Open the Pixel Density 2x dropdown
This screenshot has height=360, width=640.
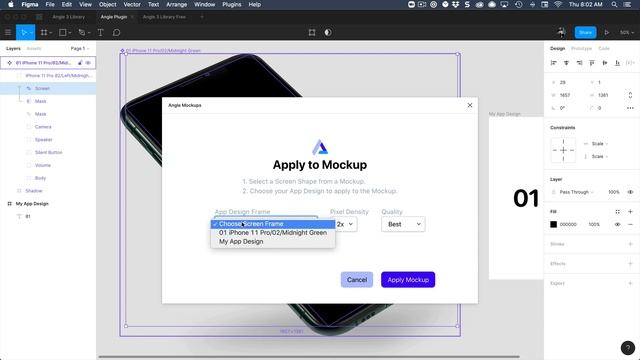(x=345, y=224)
